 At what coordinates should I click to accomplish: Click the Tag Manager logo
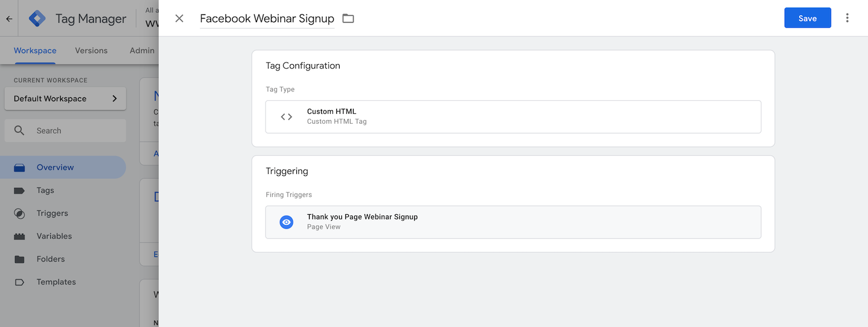37,19
